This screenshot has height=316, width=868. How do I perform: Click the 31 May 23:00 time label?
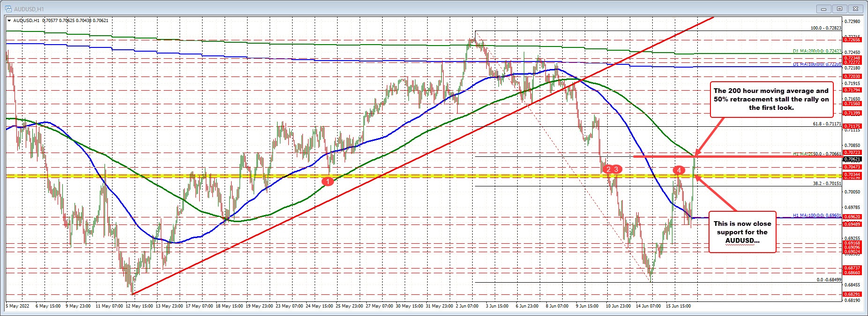439,306
